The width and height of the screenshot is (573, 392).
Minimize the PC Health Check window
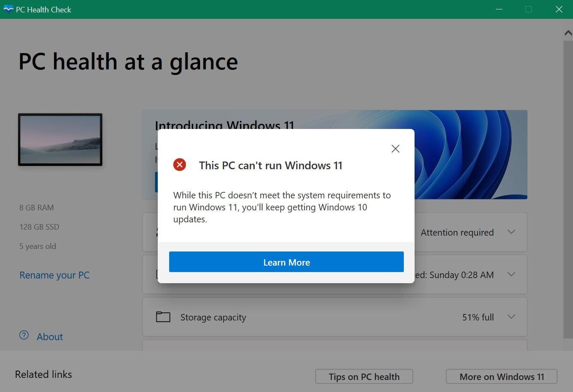tap(499, 9)
